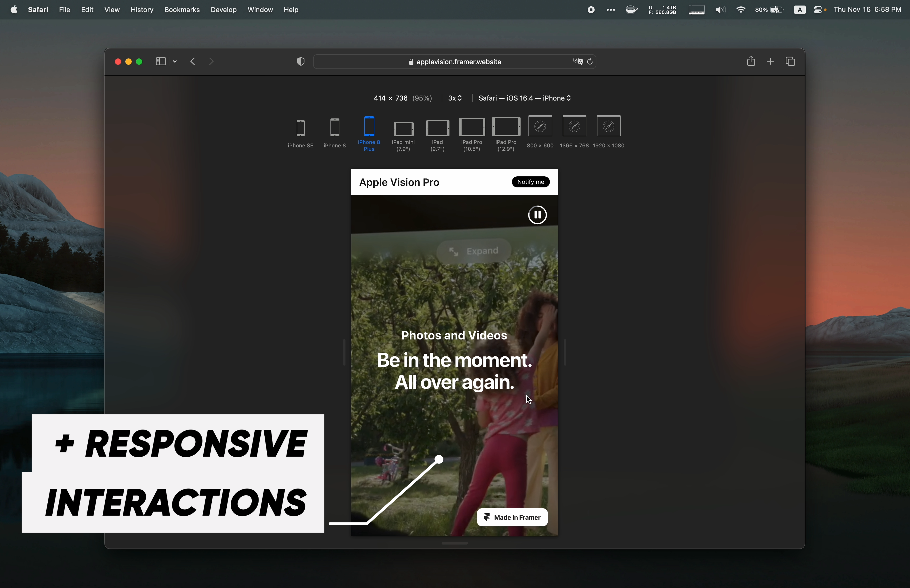The height and width of the screenshot is (588, 910).
Task: Choose the 1920 × 1080 window size
Action: point(608,132)
